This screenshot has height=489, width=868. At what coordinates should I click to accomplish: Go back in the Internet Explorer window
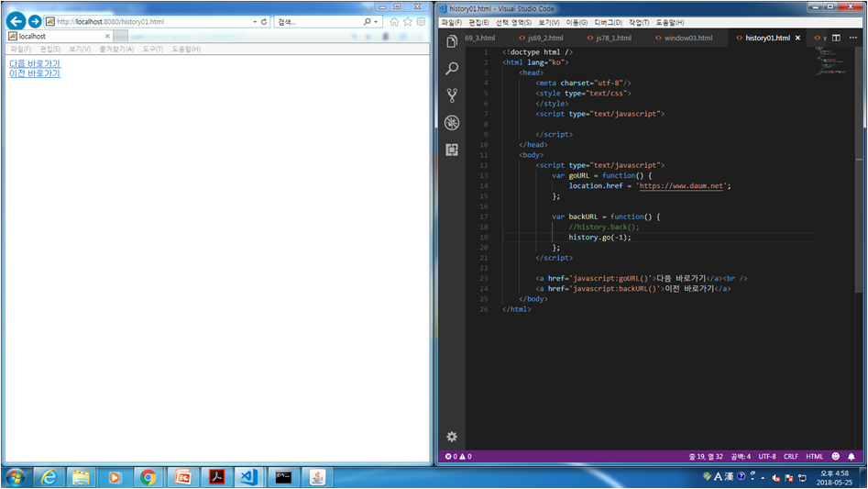point(16,21)
